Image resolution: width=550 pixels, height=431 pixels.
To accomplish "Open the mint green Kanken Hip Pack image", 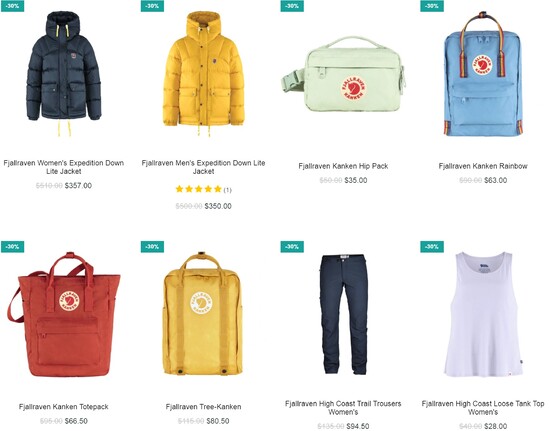I will pos(343,75).
